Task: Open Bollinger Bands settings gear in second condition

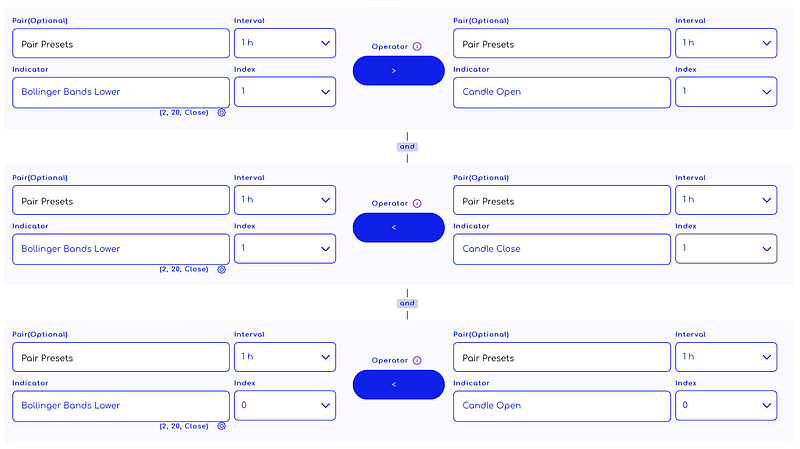Action: [x=221, y=269]
